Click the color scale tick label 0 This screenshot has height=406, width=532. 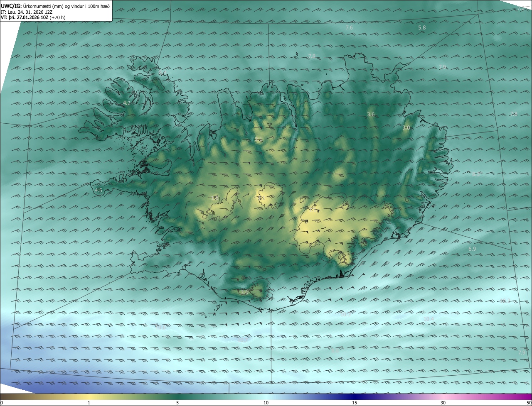(x=2, y=403)
